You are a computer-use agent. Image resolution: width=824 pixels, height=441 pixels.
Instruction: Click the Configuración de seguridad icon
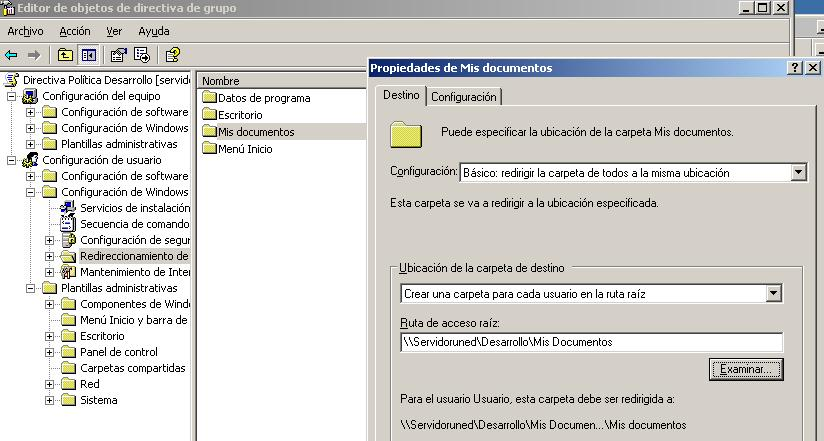coord(68,240)
